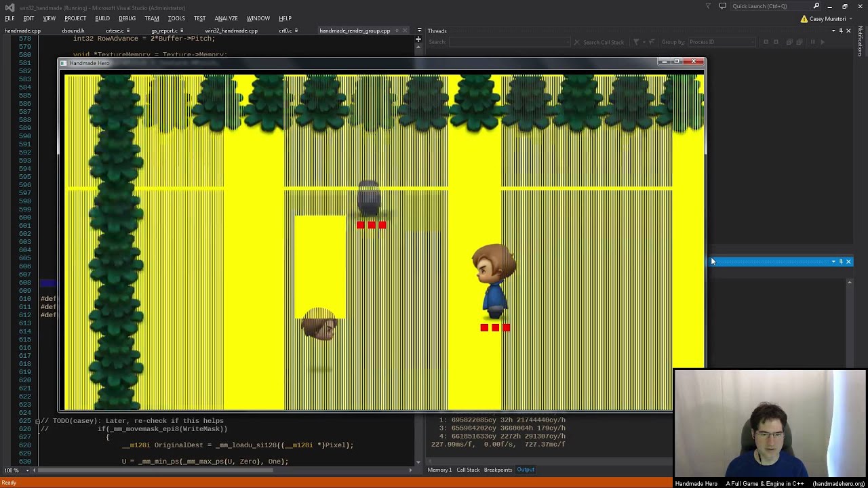Open the Threads panel window options dropdown
The width and height of the screenshot is (868, 488).
pyautogui.click(x=833, y=31)
